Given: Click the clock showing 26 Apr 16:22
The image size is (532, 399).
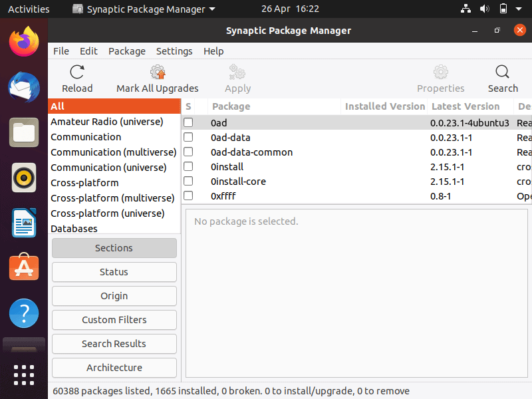Looking at the screenshot, I should tap(290, 9).
